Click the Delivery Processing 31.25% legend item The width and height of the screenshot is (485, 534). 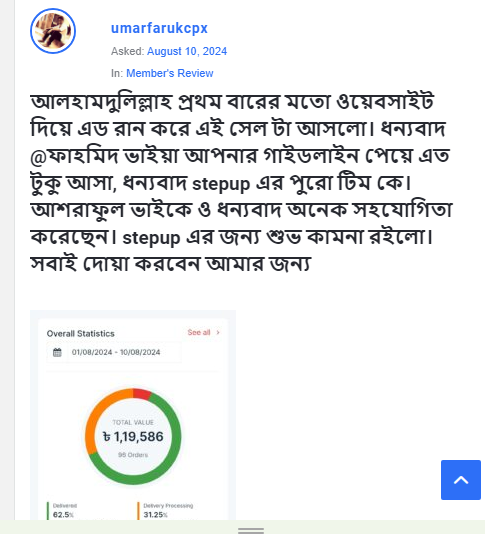pos(166,511)
